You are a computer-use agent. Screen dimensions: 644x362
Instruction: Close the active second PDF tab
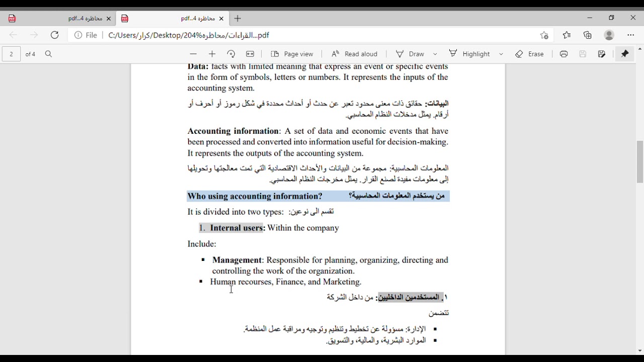click(x=221, y=19)
